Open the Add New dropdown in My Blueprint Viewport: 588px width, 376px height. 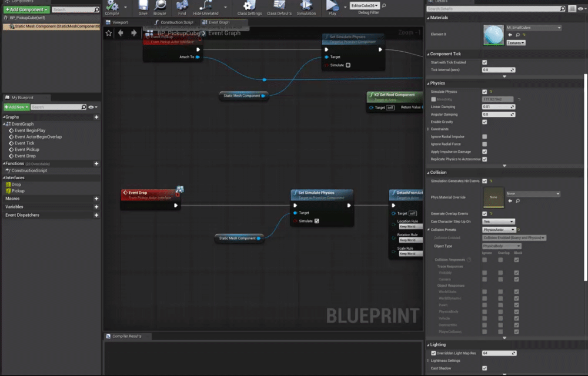coord(16,107)
